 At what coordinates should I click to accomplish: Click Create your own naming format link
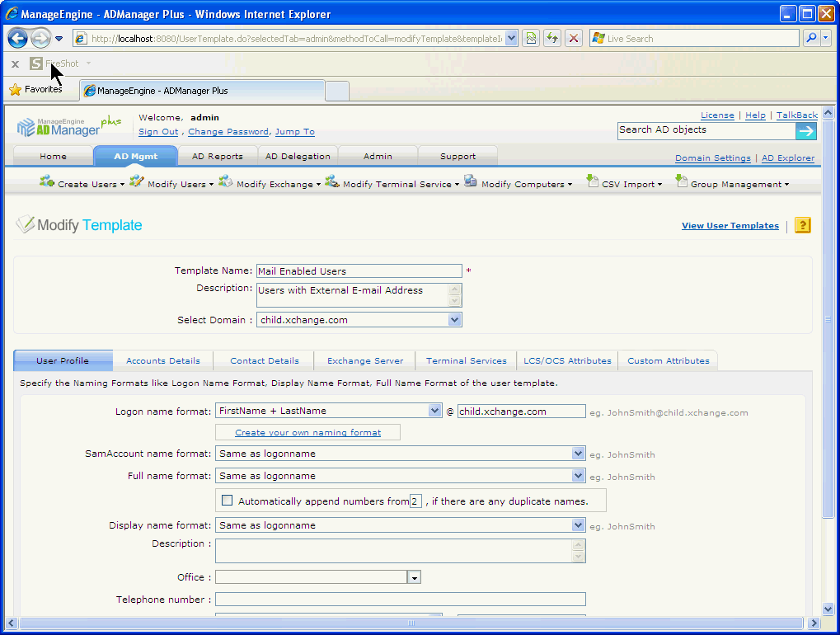click(x=308, y=432)
